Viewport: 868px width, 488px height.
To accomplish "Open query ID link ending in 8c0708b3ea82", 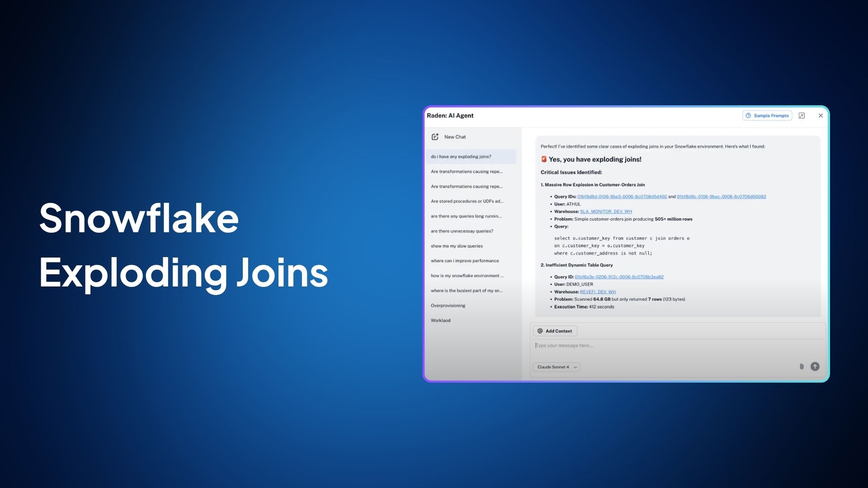I will pos(619,277).
